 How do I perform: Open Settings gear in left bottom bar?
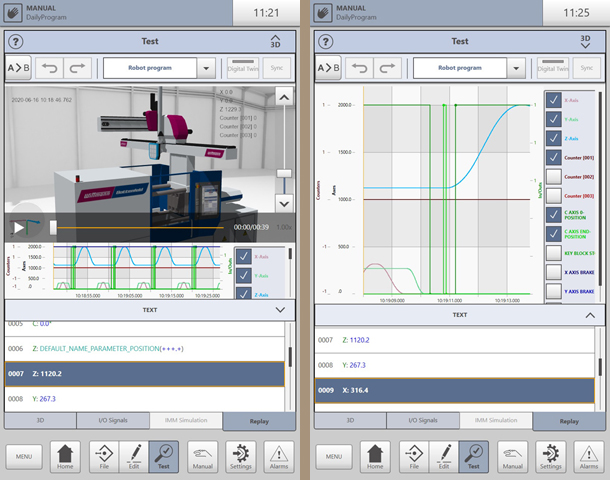click(x=241, y=457)
